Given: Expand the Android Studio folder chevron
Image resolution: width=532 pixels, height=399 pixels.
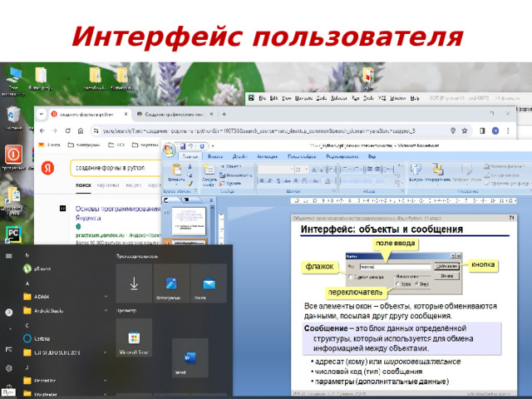Looking at the screenshot, I should pos(106,310).
